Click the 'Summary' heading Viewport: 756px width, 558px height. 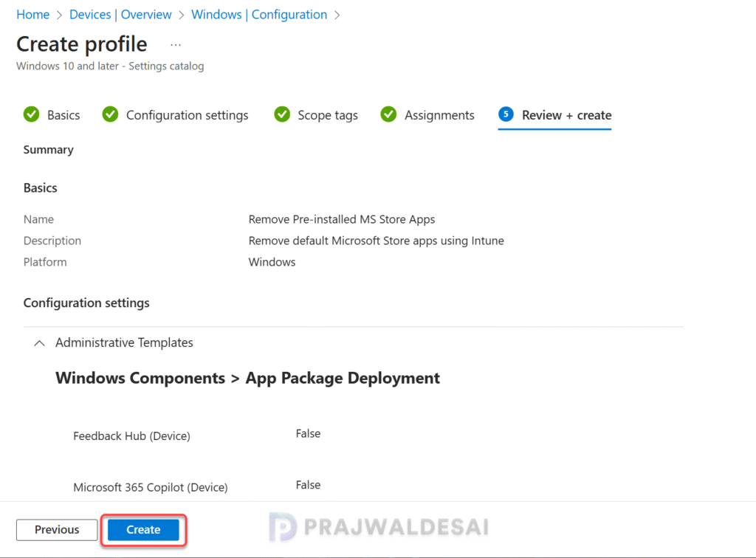[x=48, y=150]
